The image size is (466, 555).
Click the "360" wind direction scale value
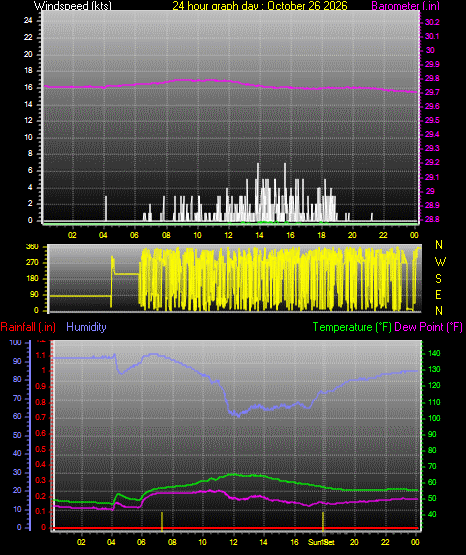point(32,247)
